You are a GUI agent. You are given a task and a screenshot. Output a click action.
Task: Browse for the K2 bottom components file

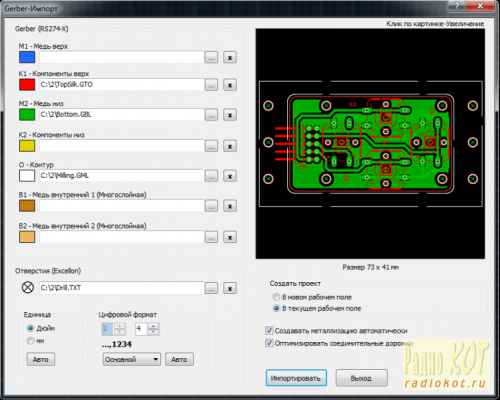211,146
